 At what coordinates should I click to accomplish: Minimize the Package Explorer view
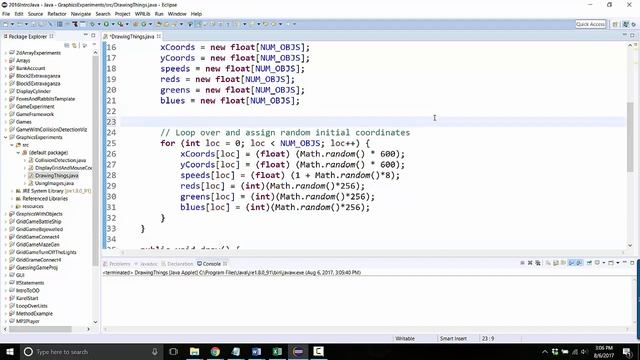(86, 36)
